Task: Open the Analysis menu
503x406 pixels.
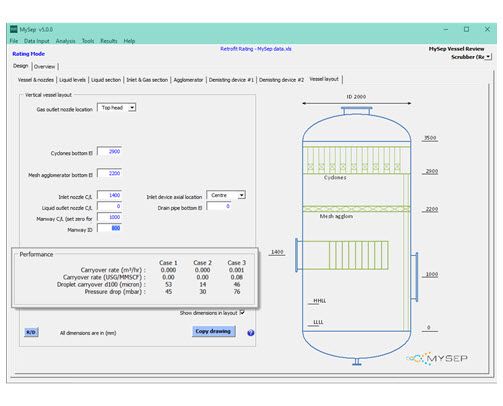Action: click(65, 41)
